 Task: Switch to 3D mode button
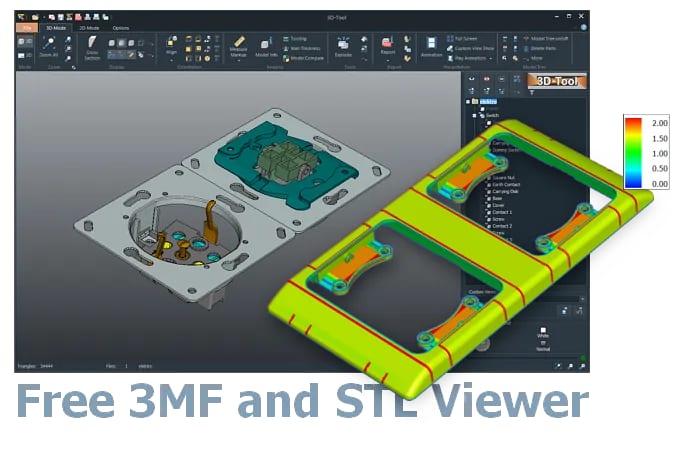(x=25, y=42)
